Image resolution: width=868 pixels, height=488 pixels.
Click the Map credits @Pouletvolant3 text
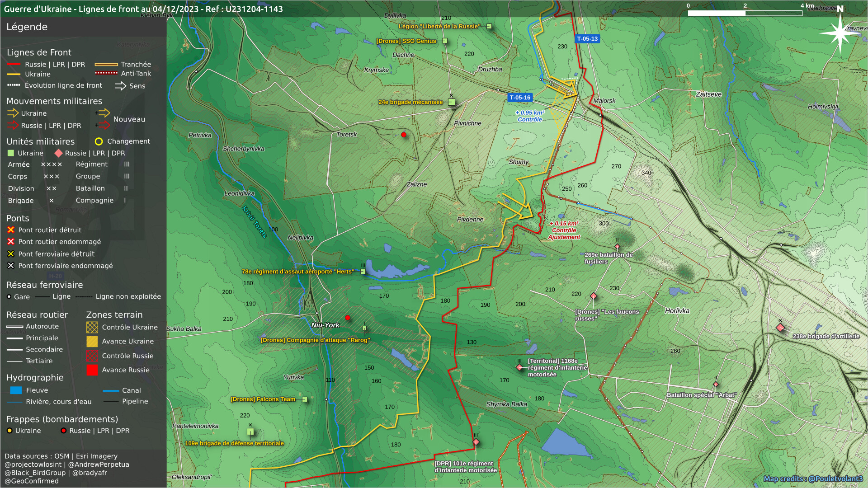pos(813,479)
